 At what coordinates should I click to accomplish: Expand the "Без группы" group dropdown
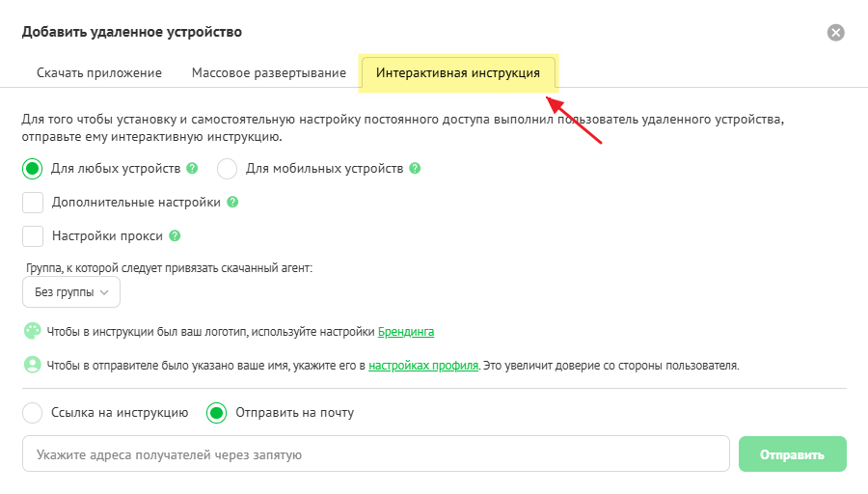click(x=71, y=291)
